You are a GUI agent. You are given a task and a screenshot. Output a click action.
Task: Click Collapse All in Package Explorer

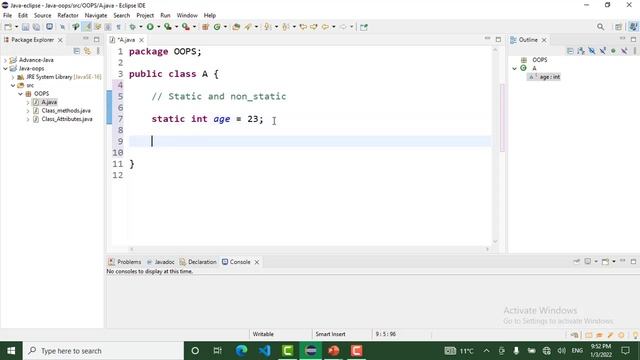[76, 51]
